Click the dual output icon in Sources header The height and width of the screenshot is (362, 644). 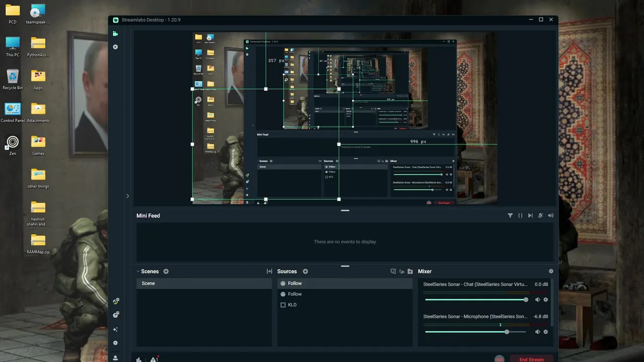click(393, 271)
